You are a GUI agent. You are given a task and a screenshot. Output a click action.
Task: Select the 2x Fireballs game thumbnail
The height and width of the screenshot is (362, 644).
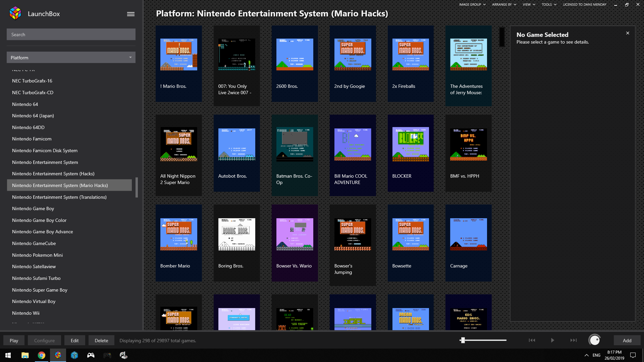(x=411, y=54)
